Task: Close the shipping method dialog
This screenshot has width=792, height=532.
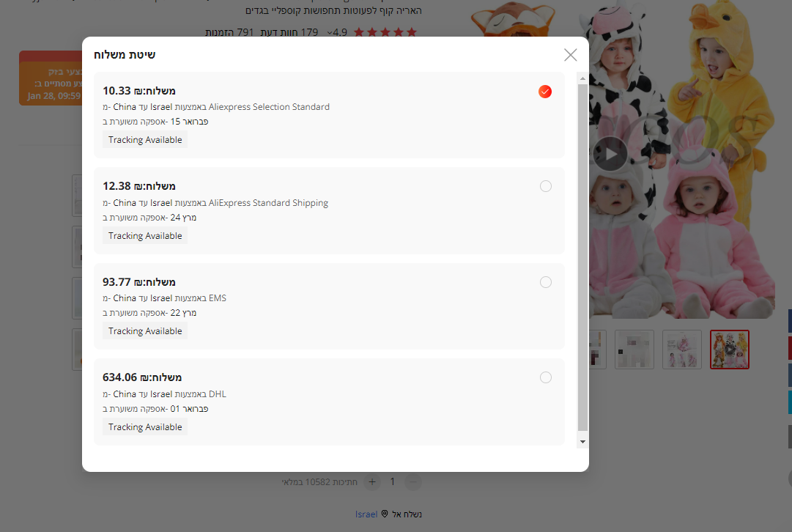Action: 570,54
